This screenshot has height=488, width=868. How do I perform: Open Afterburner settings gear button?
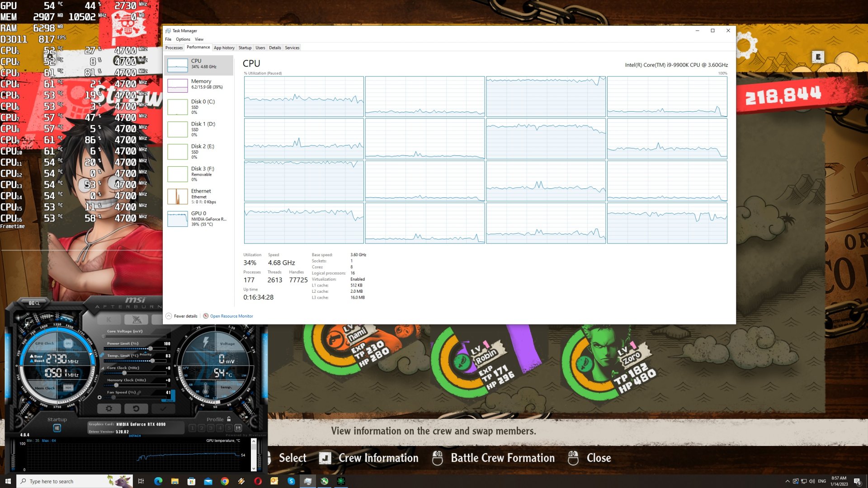109,408
